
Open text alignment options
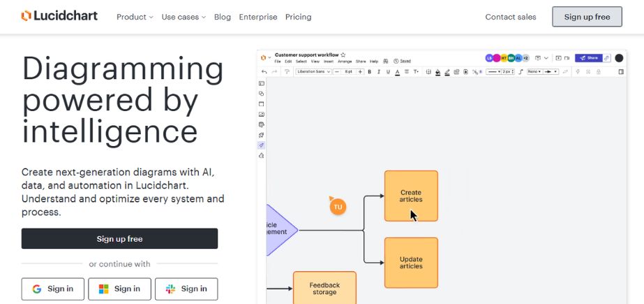407,71
